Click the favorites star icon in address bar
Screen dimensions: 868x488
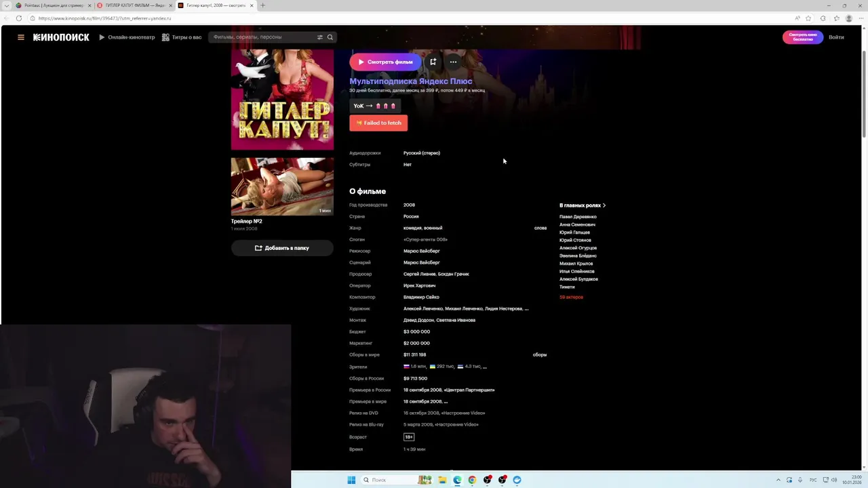tap(808, 18)
